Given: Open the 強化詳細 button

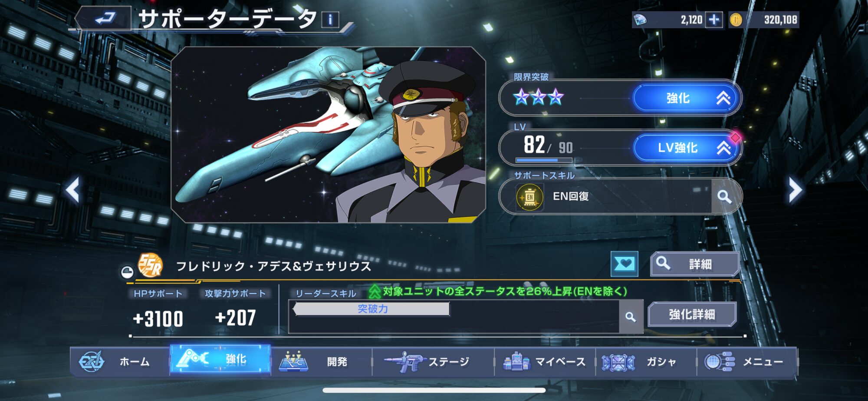Looking at the screenshot, I should click(692, 314).
